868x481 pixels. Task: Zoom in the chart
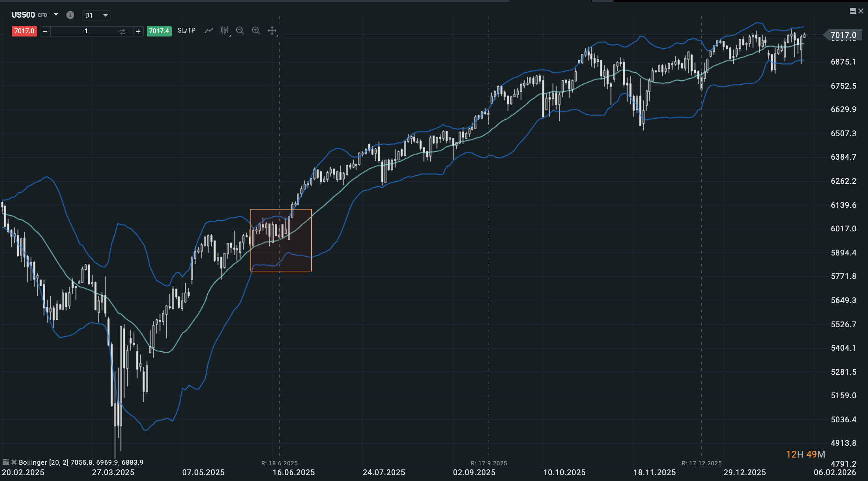256,31
